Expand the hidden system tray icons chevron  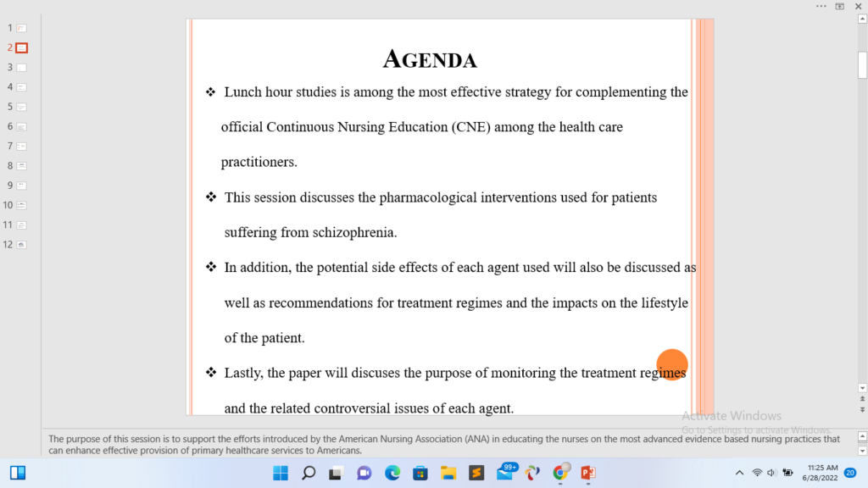point(739,473)
